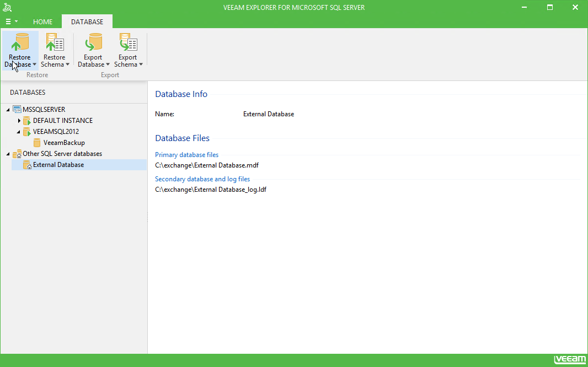The width and height of the screenshot is (588, 367).
Task: Open the Export Database dropdown arrow
Action: click(x=108, y=64)
